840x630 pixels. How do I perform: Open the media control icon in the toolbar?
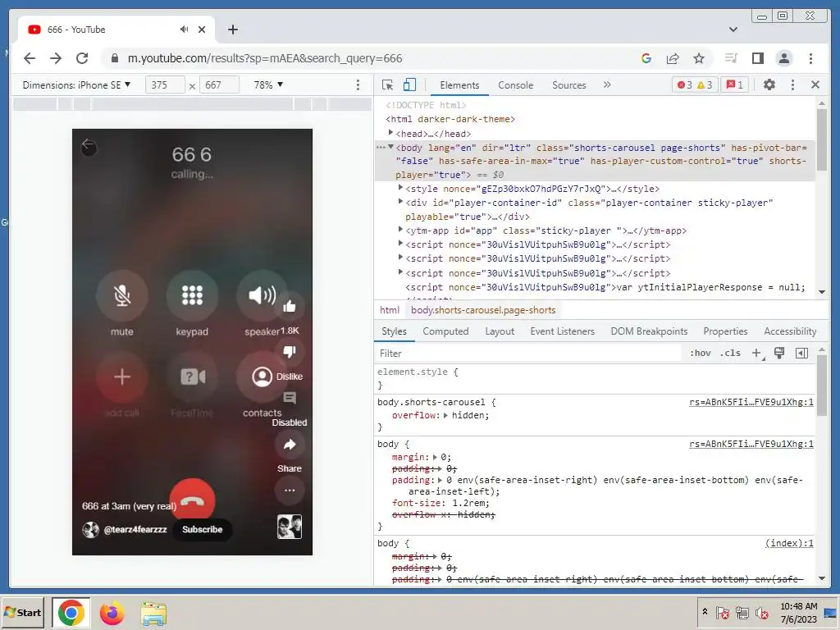click(731, 58)
